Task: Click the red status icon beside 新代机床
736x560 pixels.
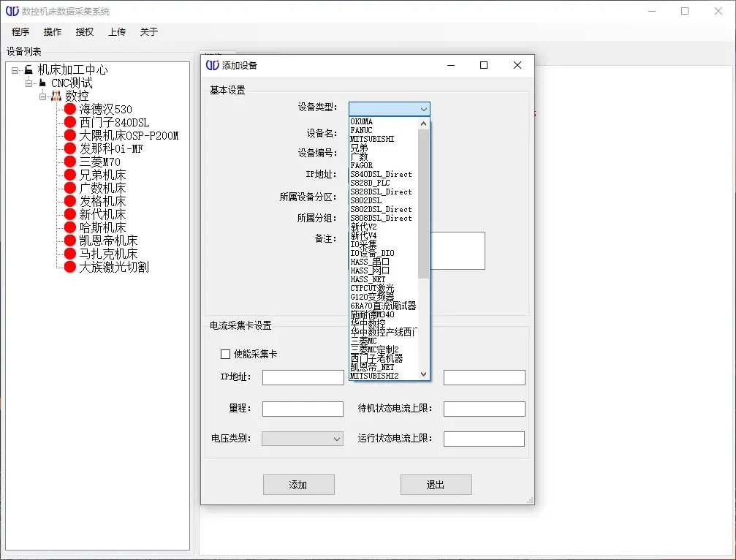Action: pos(70,214)
